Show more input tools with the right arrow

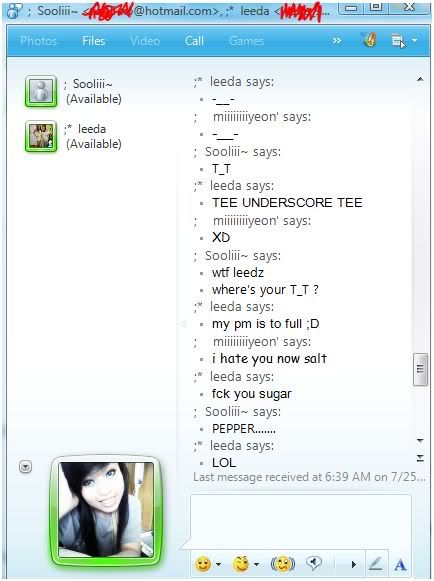(353, 564)
